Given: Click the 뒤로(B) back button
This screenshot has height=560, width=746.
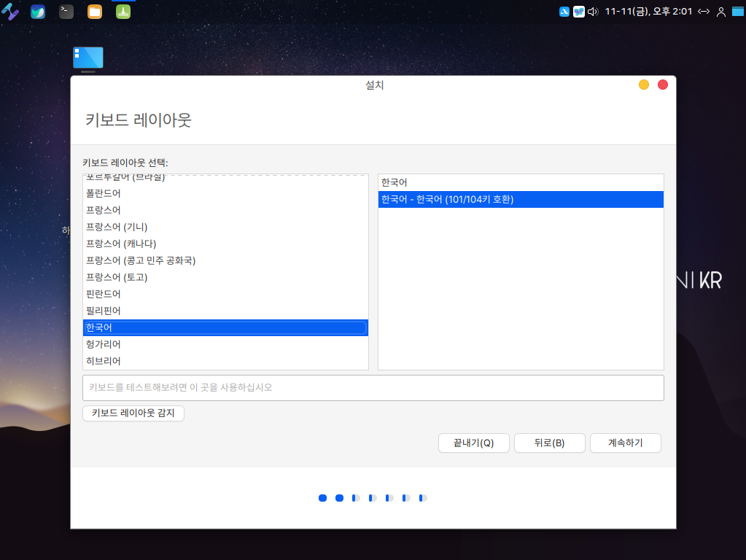Looking at the screenshot, I should tap(549, 443).
